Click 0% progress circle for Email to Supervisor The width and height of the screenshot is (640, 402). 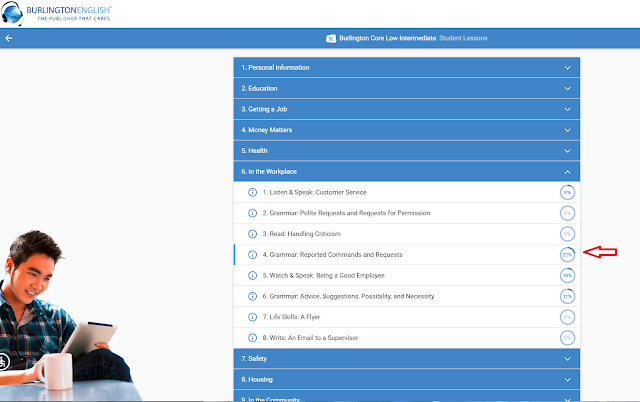[x=567, y=338]
